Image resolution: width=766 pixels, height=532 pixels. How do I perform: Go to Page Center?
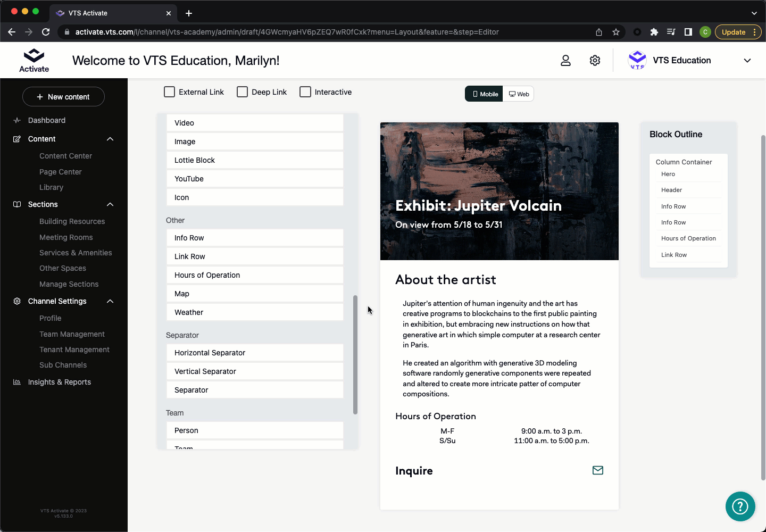point(61,172)
